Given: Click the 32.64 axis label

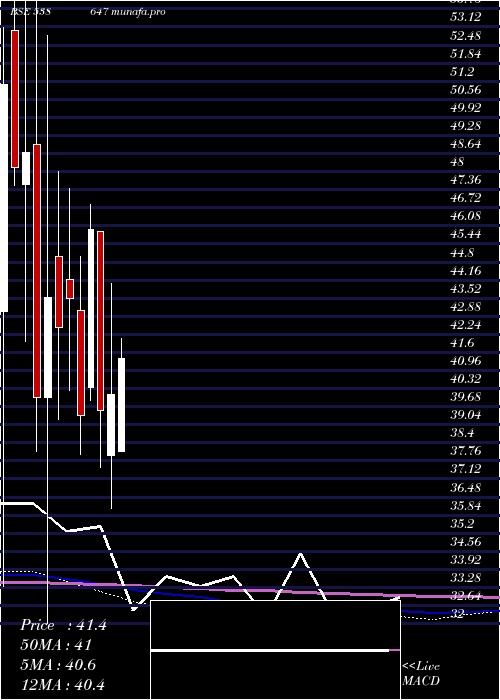Looking at the screenshot, I should coord(466,596).
